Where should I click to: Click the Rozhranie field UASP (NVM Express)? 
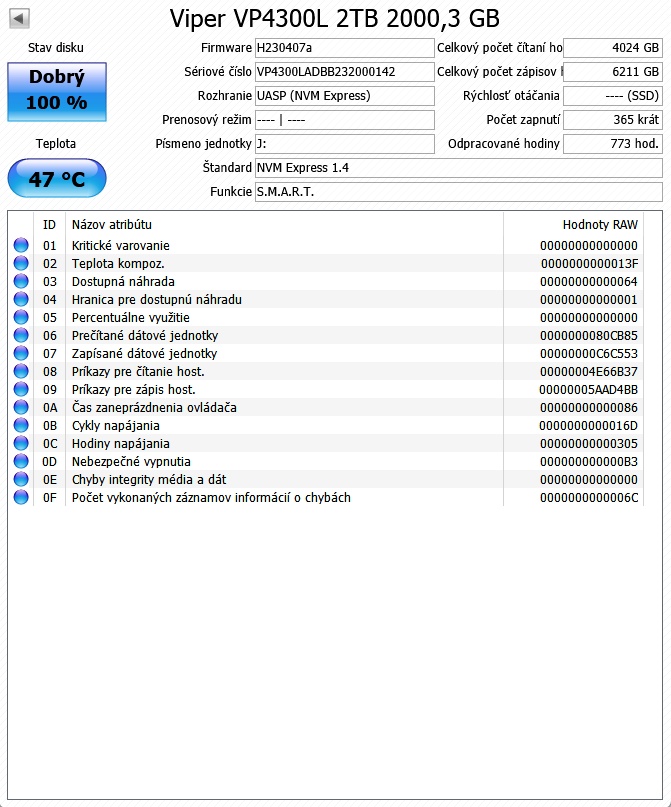(x=345, y=96)
